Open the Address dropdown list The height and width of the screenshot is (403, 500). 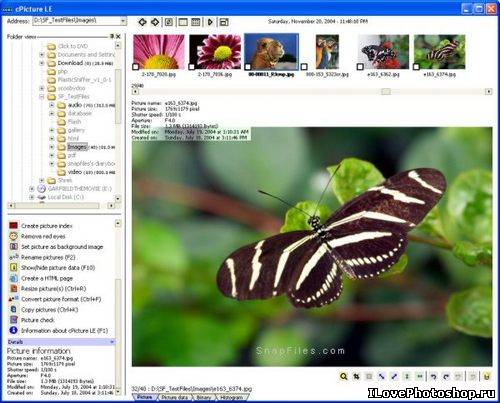(x=123, y=21)
